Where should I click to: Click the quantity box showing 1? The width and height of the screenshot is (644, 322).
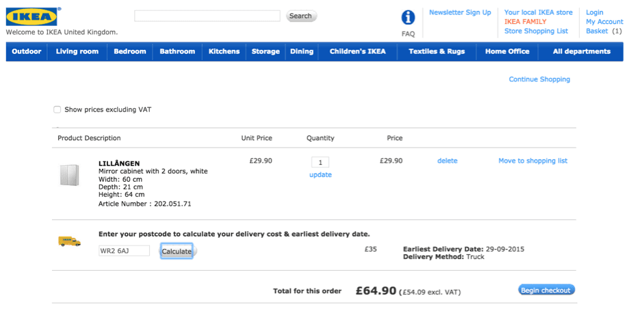click(320, 162)
